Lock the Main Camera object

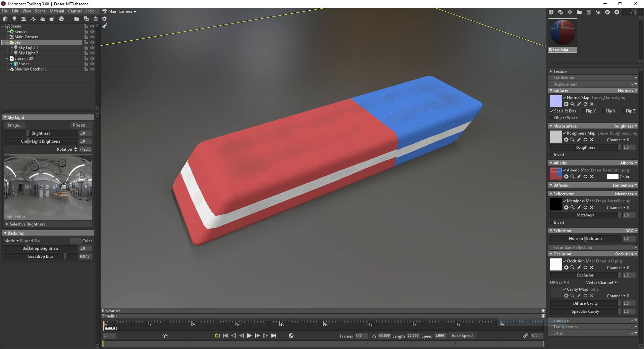pyautogui.click(x=86, y=37)
